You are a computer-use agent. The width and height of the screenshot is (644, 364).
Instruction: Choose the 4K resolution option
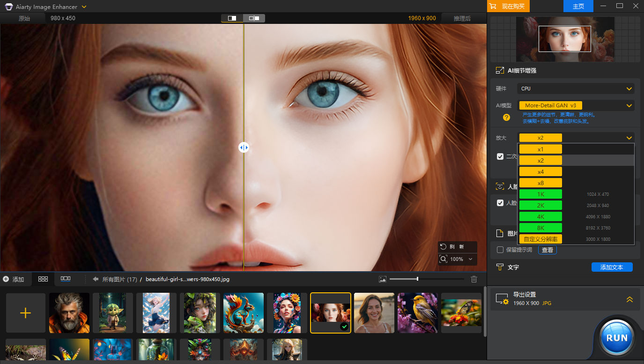coord(540,217)
